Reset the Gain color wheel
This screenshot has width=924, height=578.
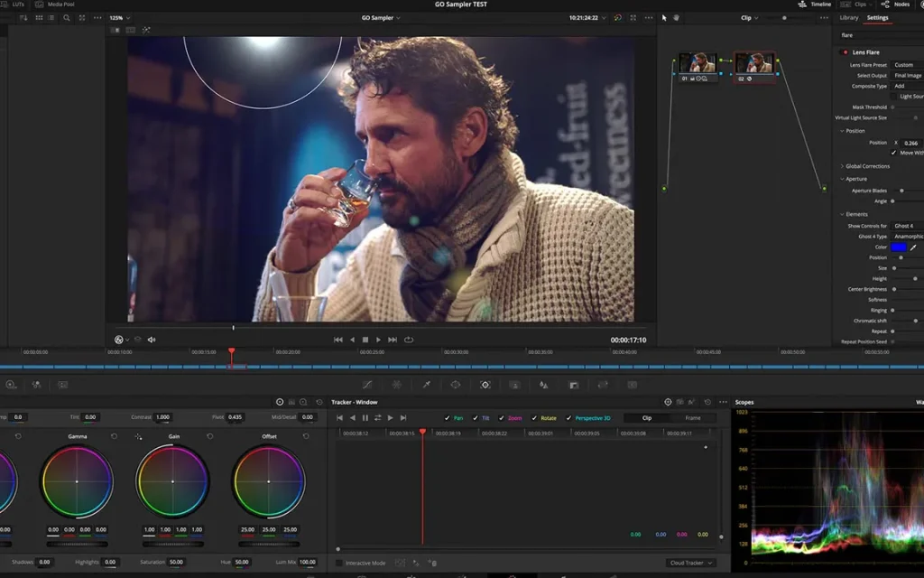[209, 436]
